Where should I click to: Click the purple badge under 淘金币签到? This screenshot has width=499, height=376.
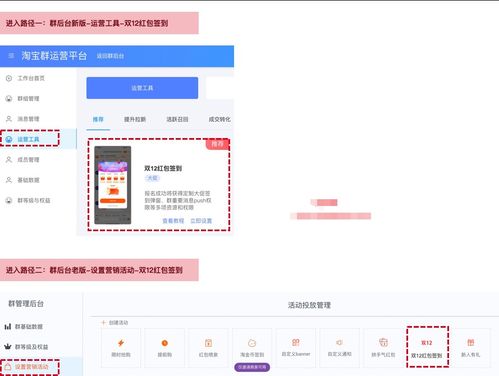(x=252, y=367)
